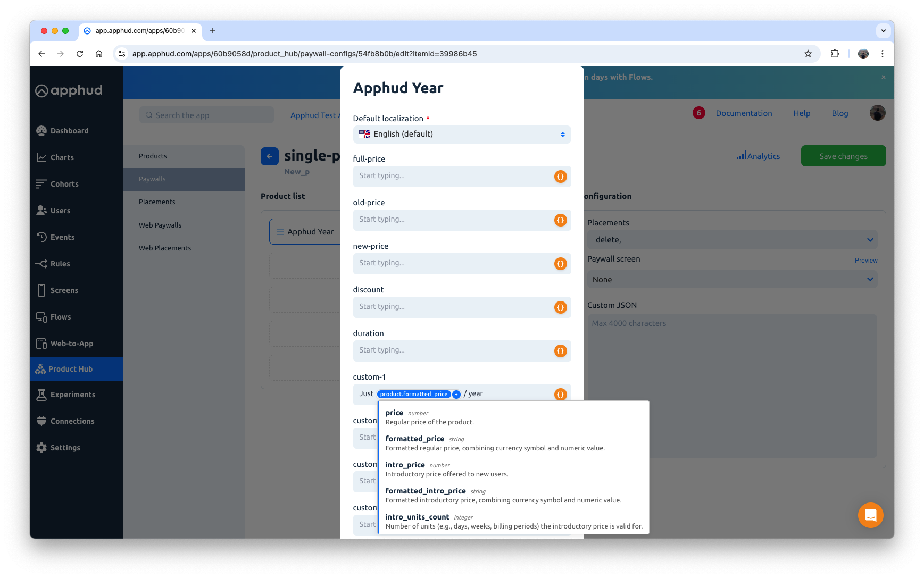Click the Custom JSON text area

click(x=732, y=386)
